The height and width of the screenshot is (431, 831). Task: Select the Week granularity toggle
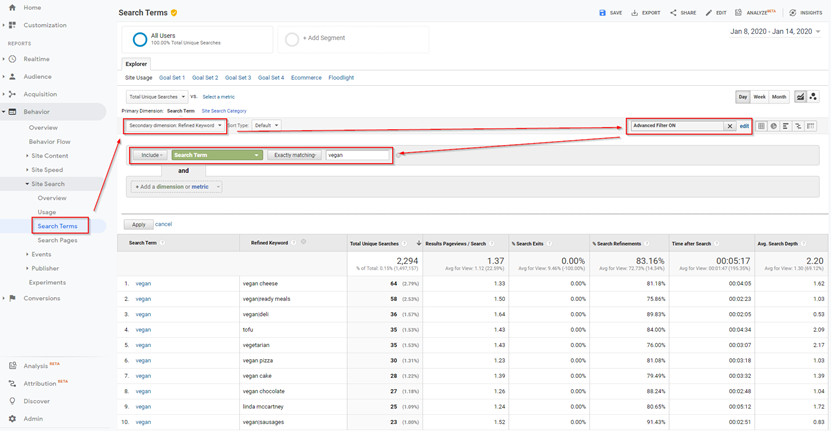click(x=759, y=97)
